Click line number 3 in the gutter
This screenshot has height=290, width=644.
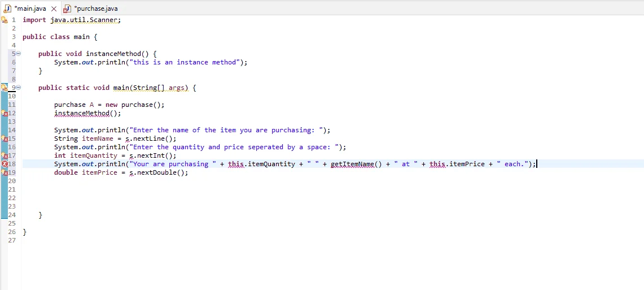coord(14,37)
